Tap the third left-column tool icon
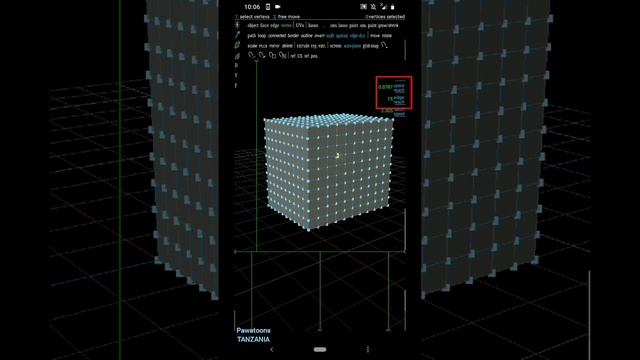 237,45
